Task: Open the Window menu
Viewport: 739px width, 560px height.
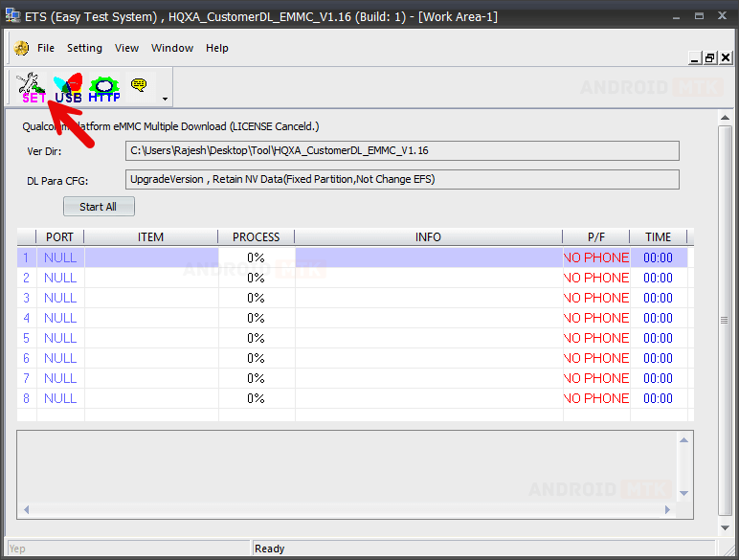Action: [172, 48]
